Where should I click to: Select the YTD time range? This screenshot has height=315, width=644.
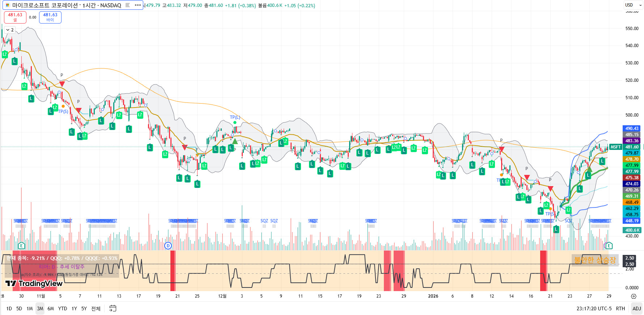tap(63, 308)
